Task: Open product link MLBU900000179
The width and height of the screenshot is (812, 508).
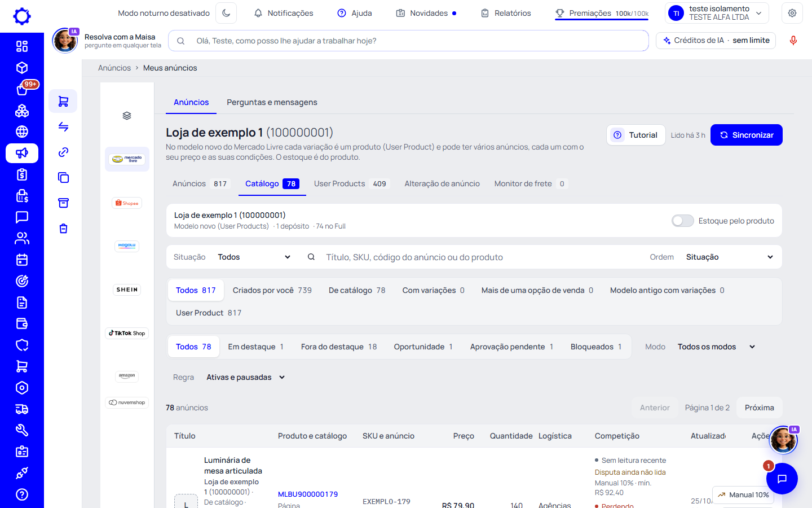Action: tap(308, 494)
